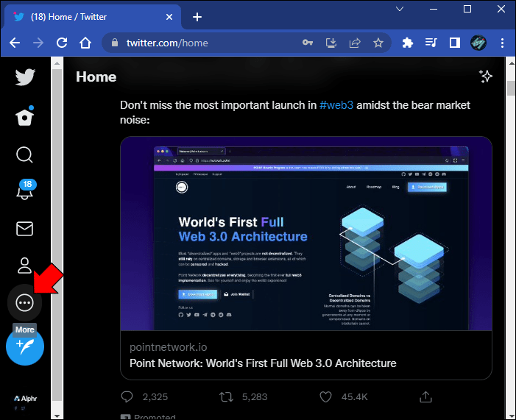Open the Point Network preview image
Viewport: 516px width, 420px height.
point(306,233)
